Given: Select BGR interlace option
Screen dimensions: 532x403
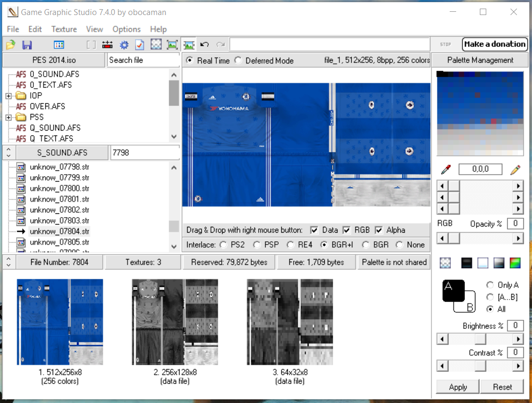Looking at the screenshot, I should click(x=366, y=244).
